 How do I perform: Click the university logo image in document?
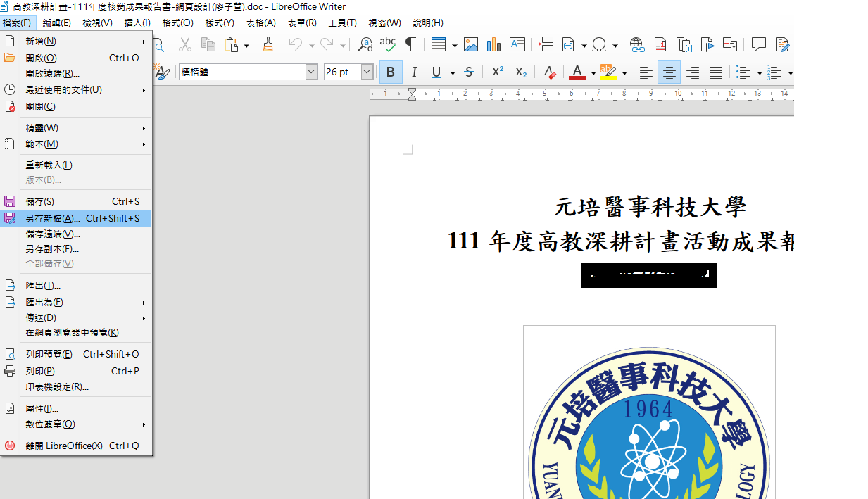click(x=649, y=412)
